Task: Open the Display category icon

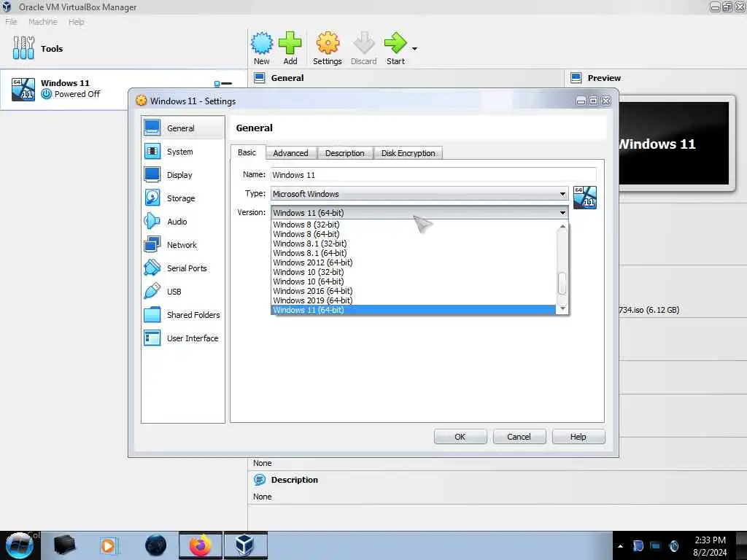Action: pos(152,174)
